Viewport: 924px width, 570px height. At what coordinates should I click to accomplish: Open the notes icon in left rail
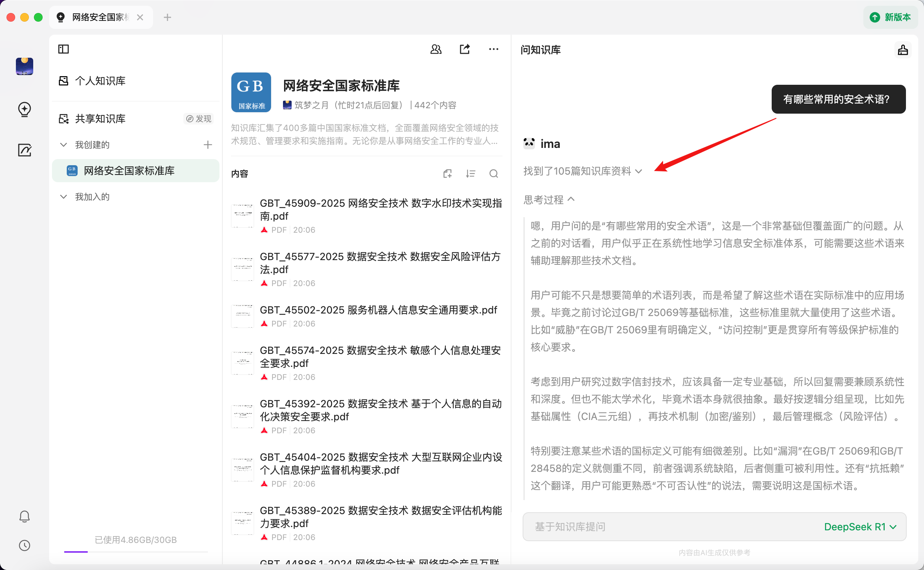click(25, 150)
